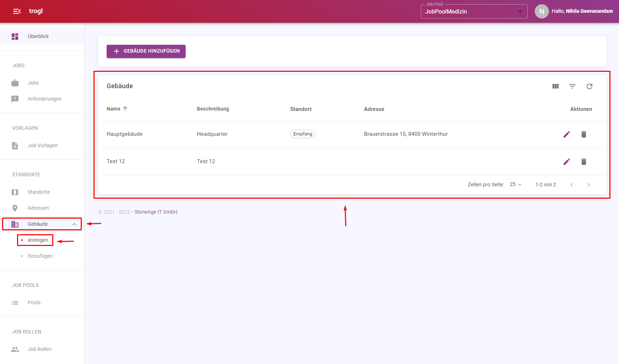This screenshot has width=619, height=364.
Task: Open Überblick in the sidebar
Action: click(42, 36)
